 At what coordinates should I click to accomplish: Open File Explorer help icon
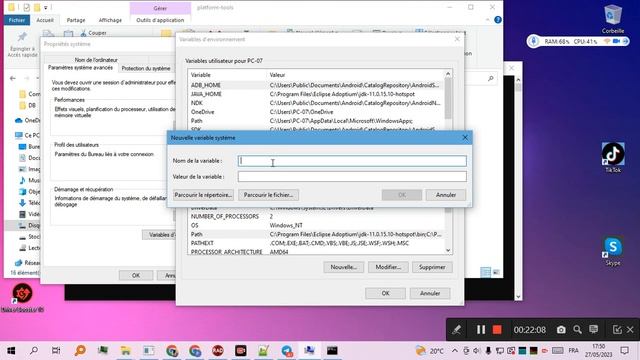tap(498, 20)
